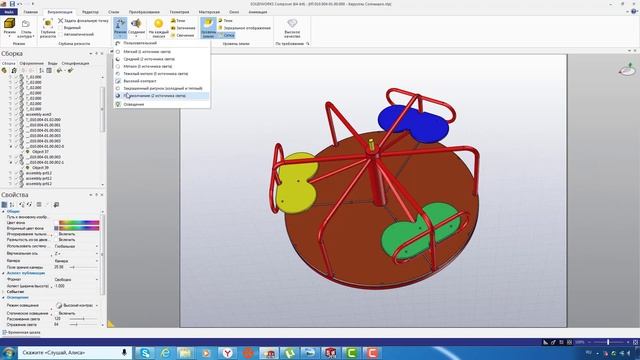Toggle visibility checkbox of assembly-asm3

pos(17,114)
